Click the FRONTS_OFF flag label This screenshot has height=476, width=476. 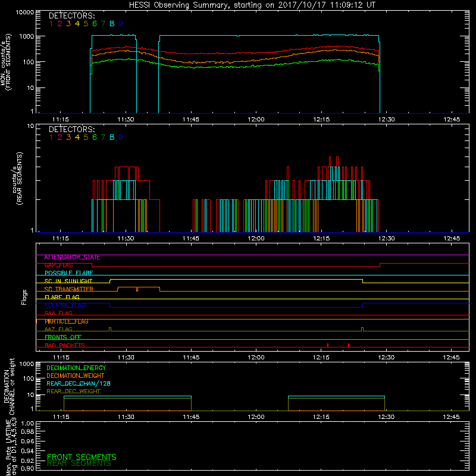point(63,337)
